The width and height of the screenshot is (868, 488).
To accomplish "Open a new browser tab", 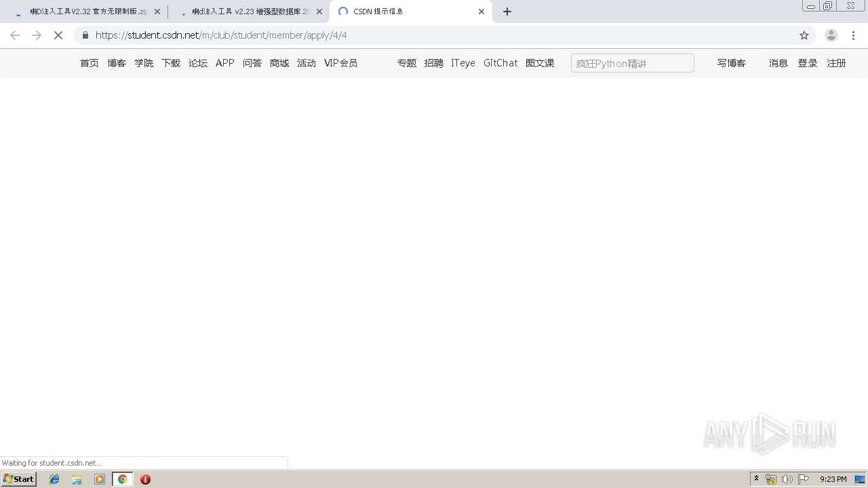I will point(507,12).
